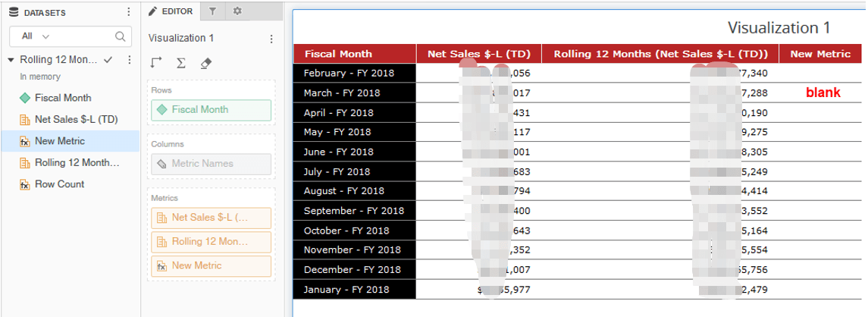Open the Filter tab with funnel icon

pos(212,11)
